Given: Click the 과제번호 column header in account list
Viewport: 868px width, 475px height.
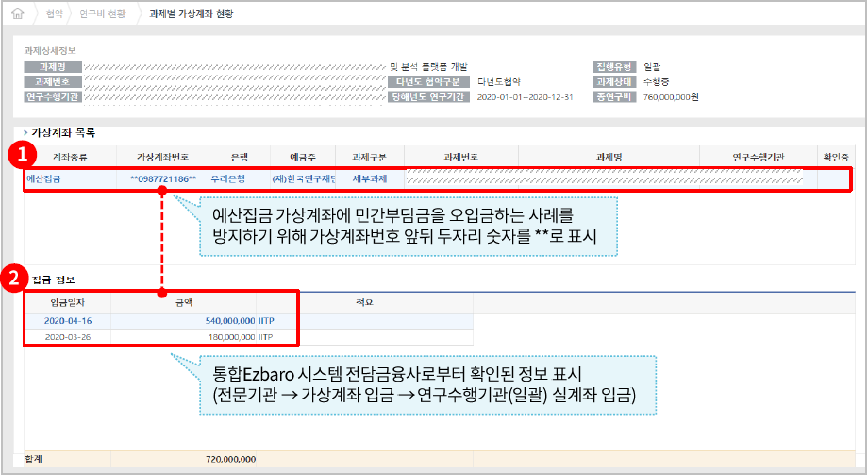Looking at the screenshot, I should 460,157.
